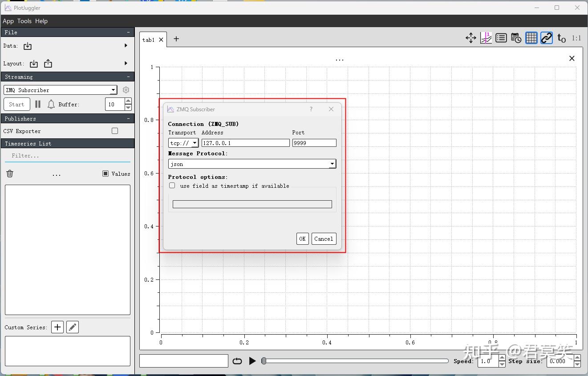This screenshot has width=588, height=376.
Task: Click OK in the ZMQ dialog
Action: [x=302, y=239]
